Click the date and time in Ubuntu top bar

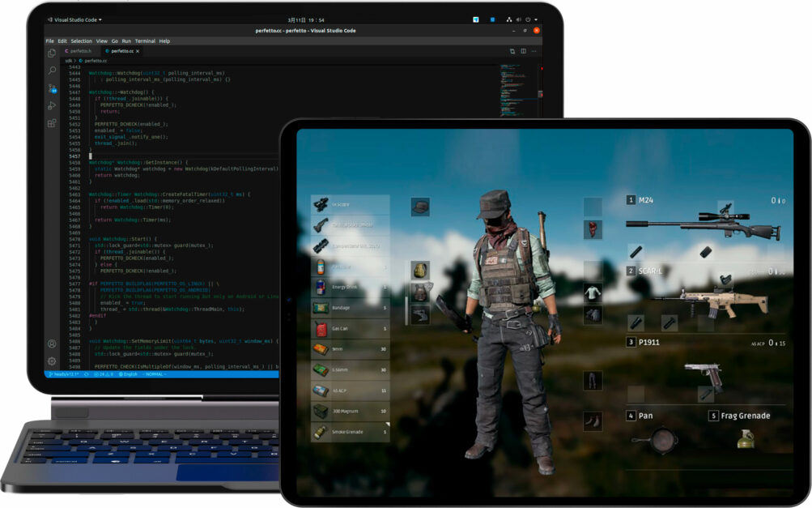(x=306, y=19)
